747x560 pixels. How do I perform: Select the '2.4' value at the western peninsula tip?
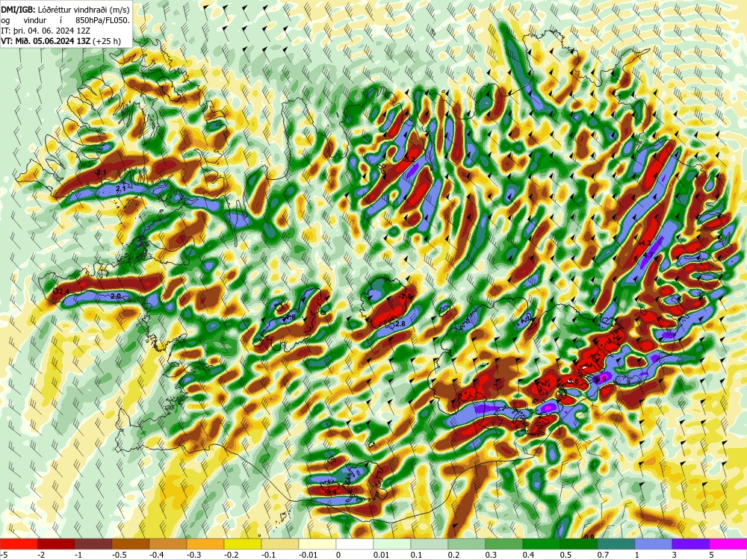pyautogui.click(x=63, y=291)
